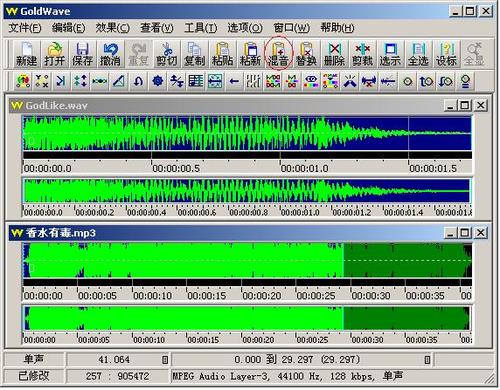Click the small icon beside the 41.064 status field

tap(165, 360)
